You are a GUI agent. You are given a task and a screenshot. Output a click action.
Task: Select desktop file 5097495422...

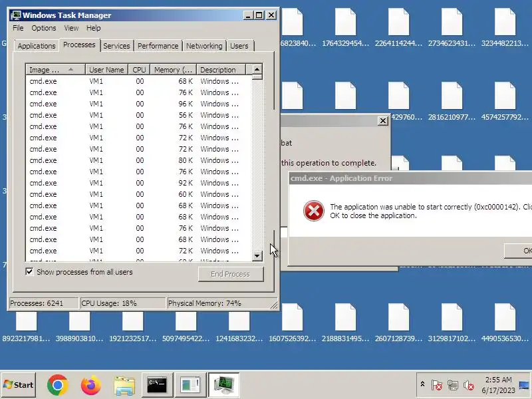pos(186,327)
